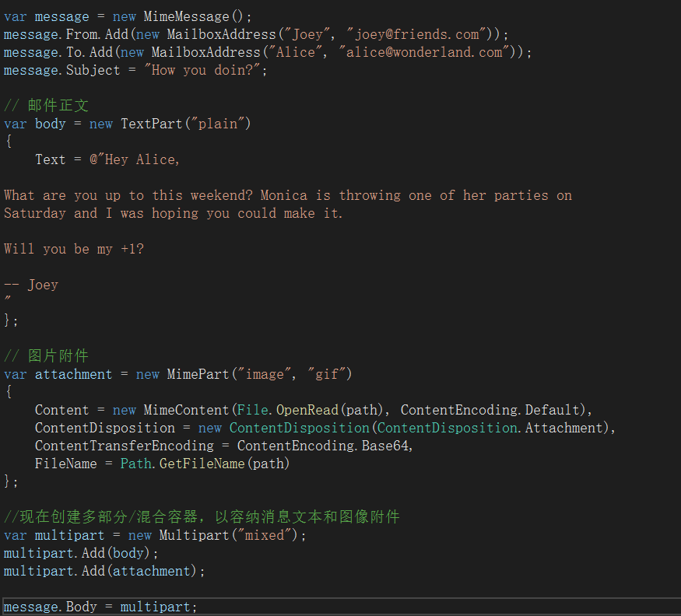The width and height of the screenshot is (681, 616).
Task: Click the TextPart("plain") constructor
Action: click(x=185, y=124)
